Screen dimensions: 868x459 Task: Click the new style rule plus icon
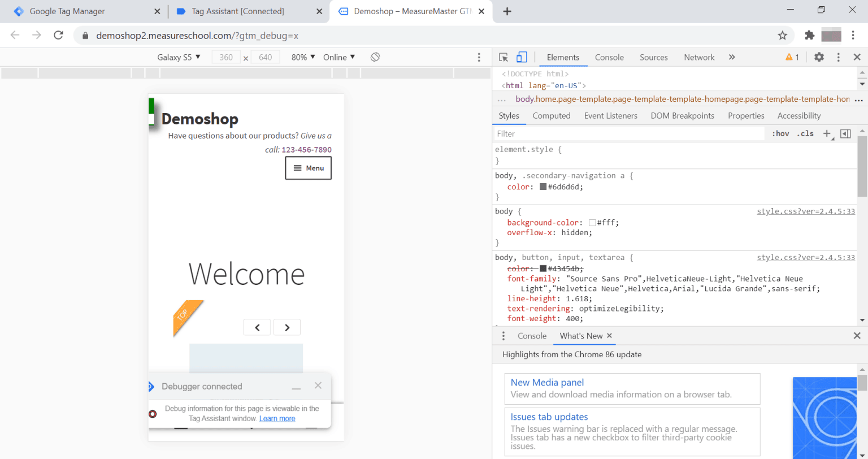[x=827, y=134]
